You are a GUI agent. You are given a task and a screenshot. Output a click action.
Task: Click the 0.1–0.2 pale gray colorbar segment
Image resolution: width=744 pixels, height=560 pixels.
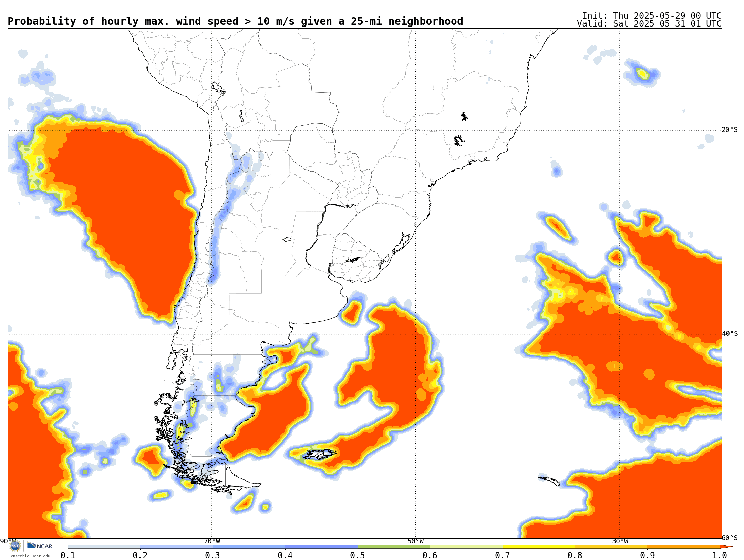104,547
